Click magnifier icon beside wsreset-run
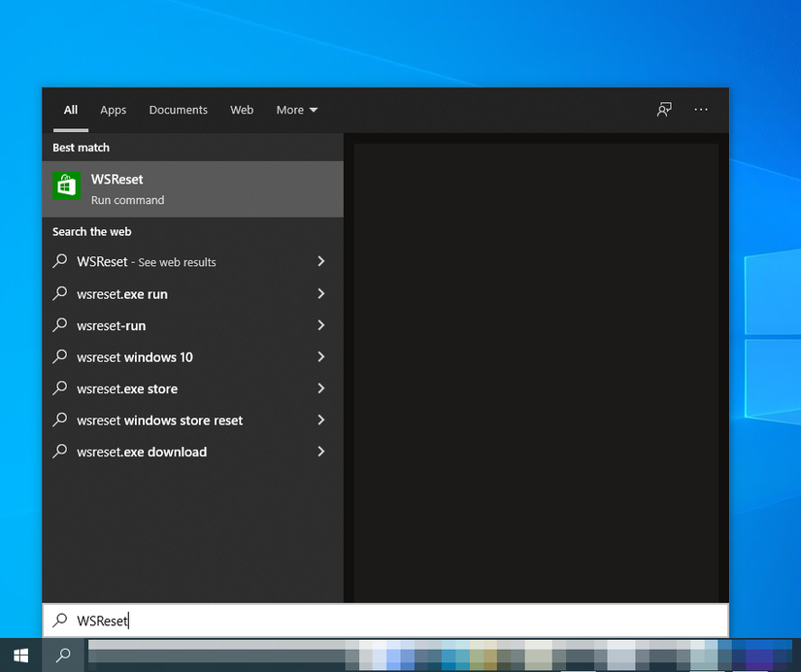 pyautogui.click(x=60, y=325)
